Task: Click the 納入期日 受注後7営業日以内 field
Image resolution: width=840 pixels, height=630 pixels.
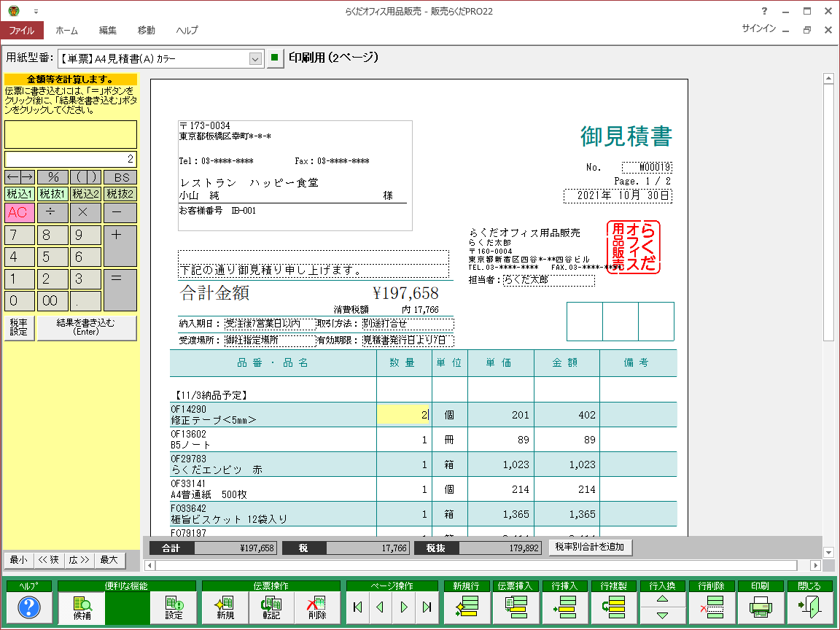Action: click(x=270, y=324)
